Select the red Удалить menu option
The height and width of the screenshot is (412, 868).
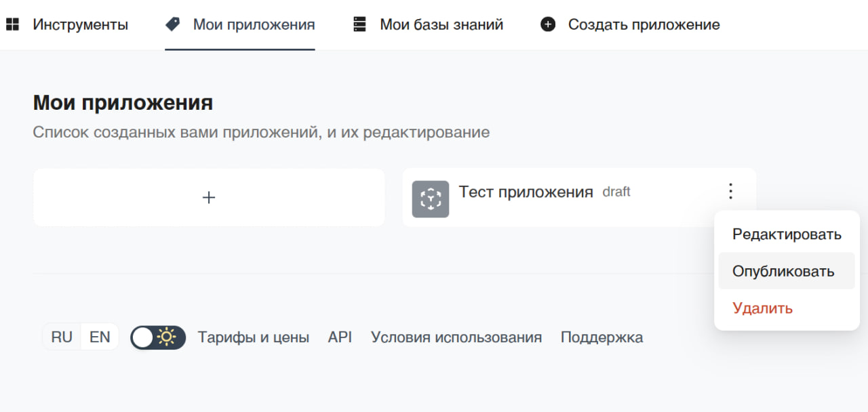pos(762,308)
